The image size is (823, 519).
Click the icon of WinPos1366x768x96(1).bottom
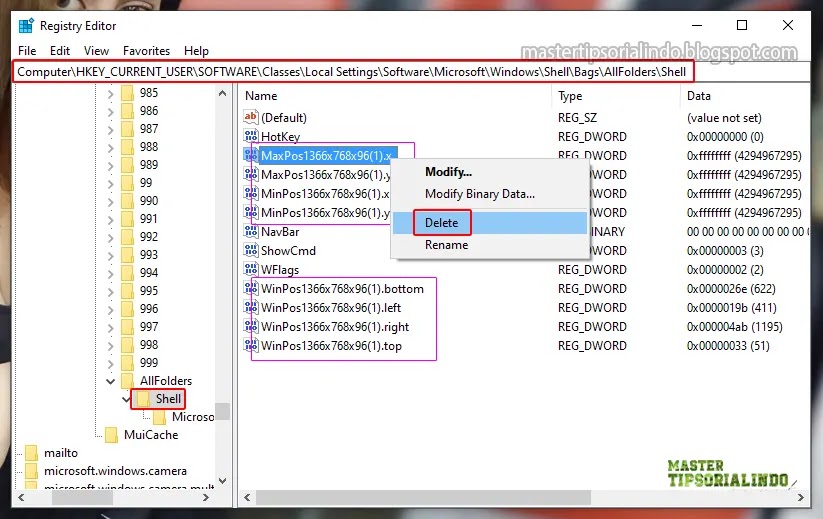pos(251,288)
